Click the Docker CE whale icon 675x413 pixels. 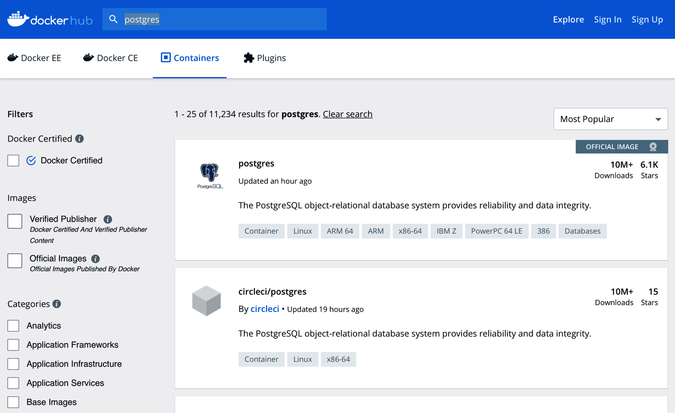point(88,57)
